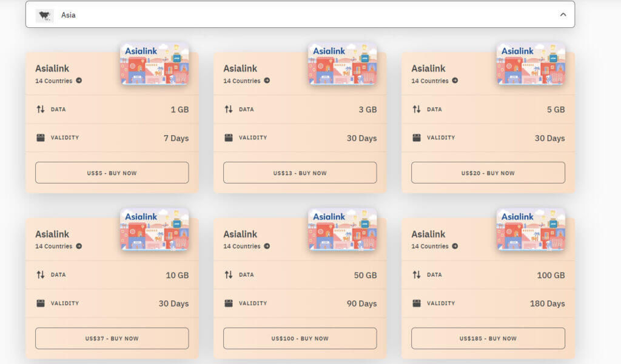
Task: Open Asialink card image of 1 GB plan
Action: coord(155,64)
